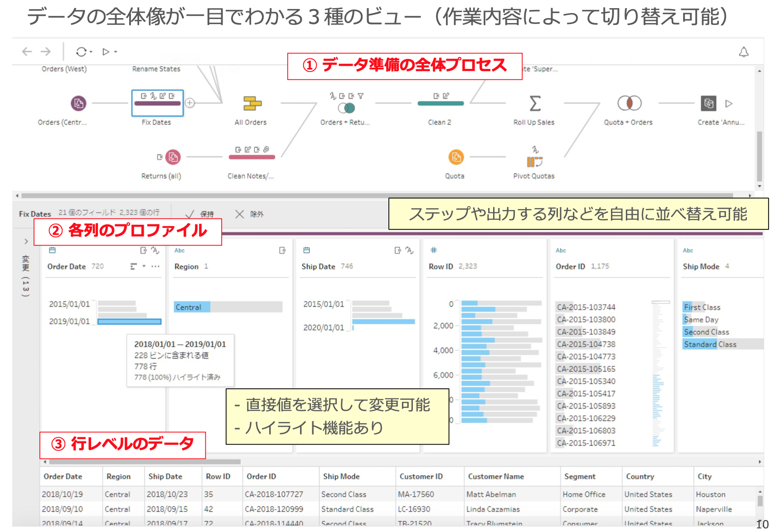Expand the 変更 changes side pane chevron
The image size is (775, 532).
pos(26,242)
